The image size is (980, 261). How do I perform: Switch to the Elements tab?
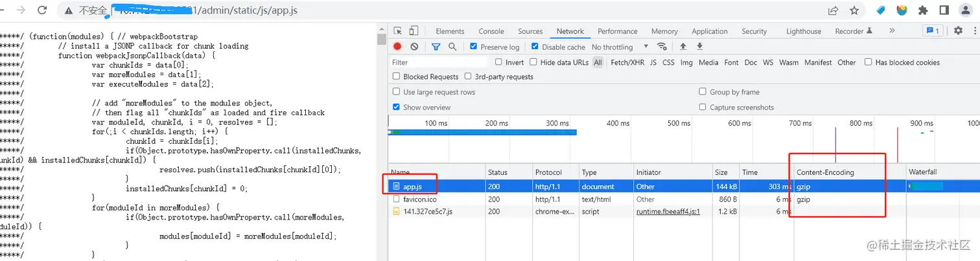pos(450,31)
